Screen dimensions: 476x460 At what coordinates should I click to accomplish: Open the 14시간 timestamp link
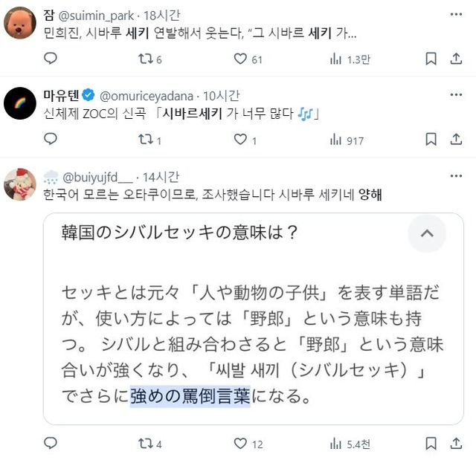(x=163, y=176)
